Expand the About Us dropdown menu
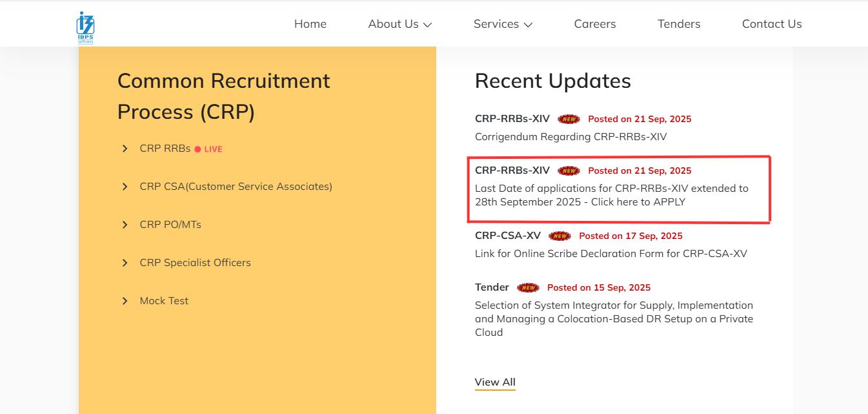 [399, 24]
